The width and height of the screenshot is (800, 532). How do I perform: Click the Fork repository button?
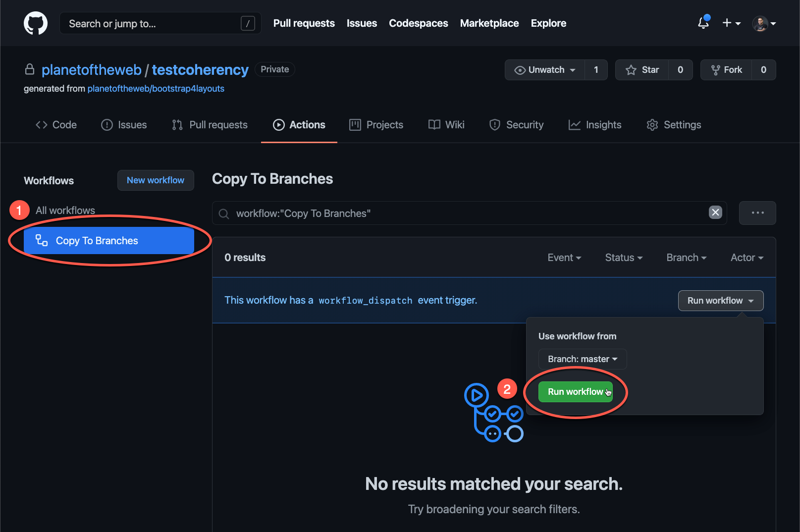pyautogui.click(x=726, y=70)
